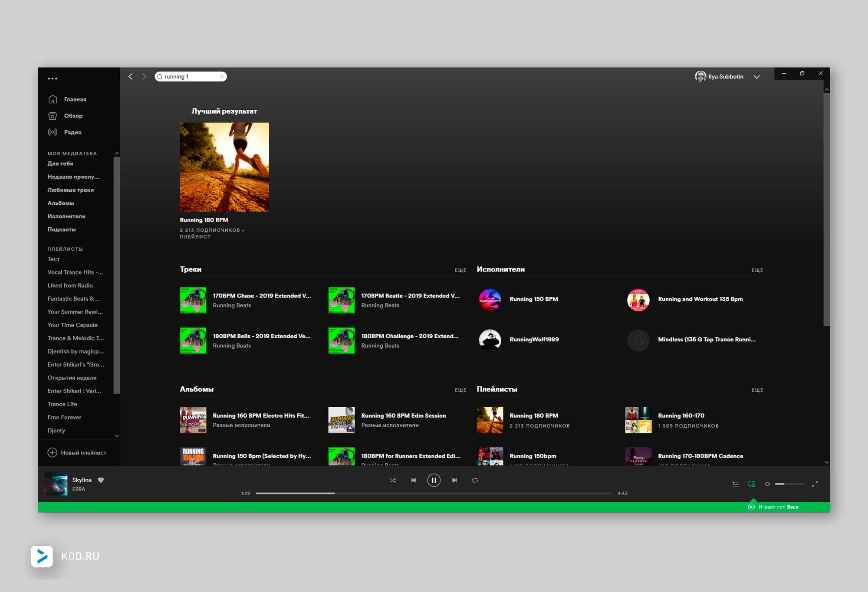The height and width of the screenshot is (592, 868).
Task: Open Running 180 RPM in Плейлисты list
Action: [x=534, y=415]
